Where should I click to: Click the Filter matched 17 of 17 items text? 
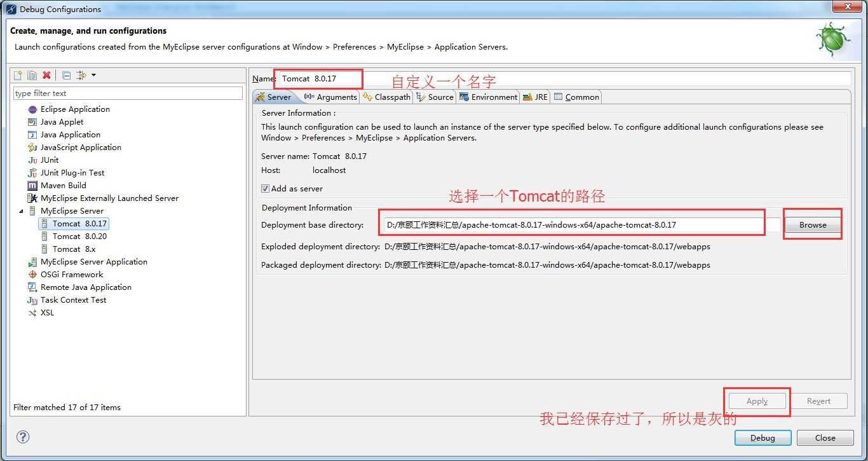tap(67, 408)
